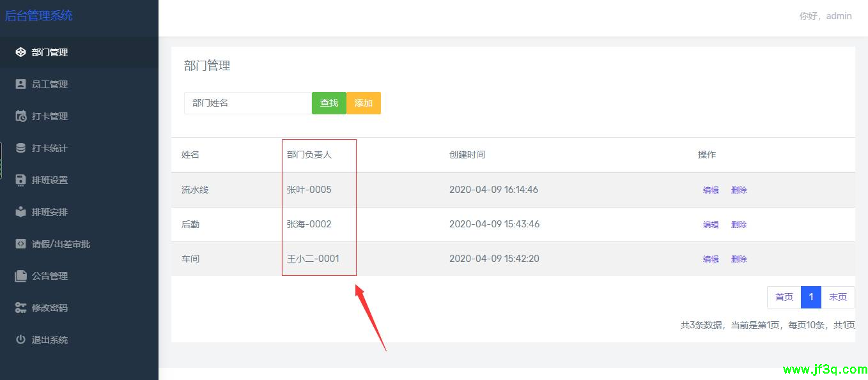
Task: Click the 排班安排 icon in sidebar
Action: click(20, 212)
